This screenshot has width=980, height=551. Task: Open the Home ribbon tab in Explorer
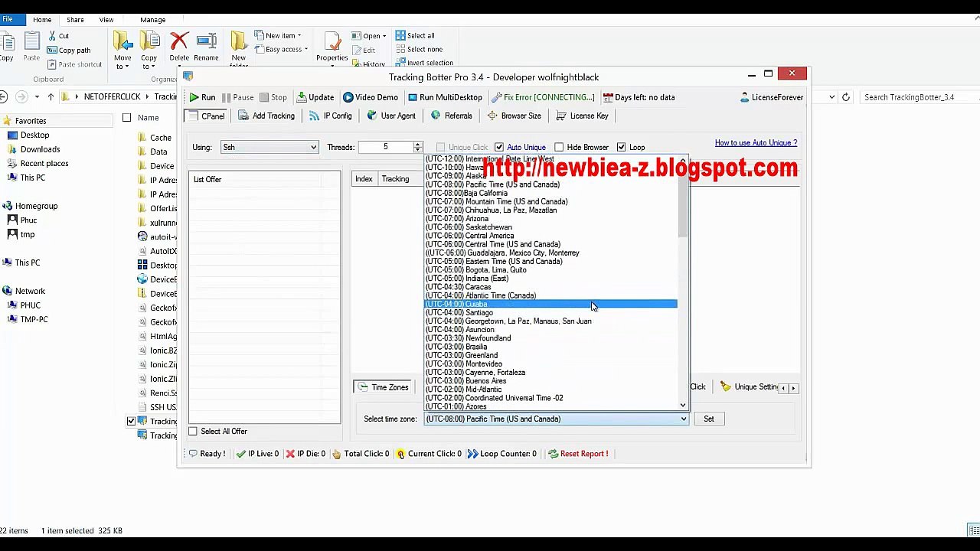click(42, 20)
